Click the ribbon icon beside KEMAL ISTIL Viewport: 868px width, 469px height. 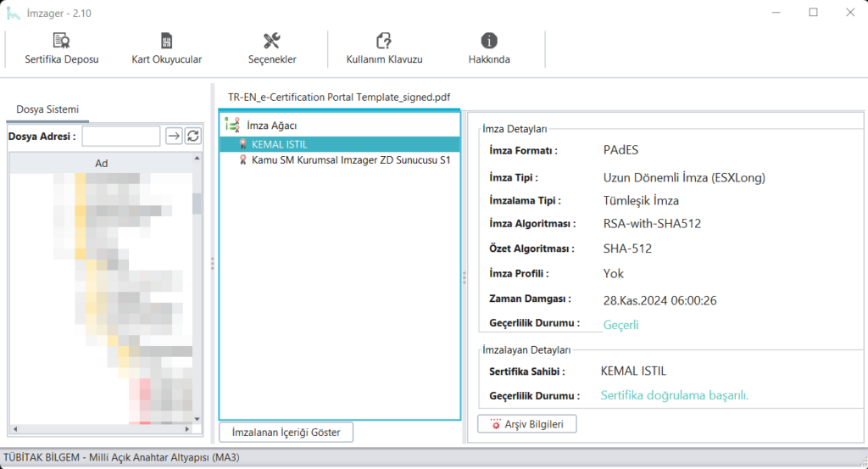point(242,144)
